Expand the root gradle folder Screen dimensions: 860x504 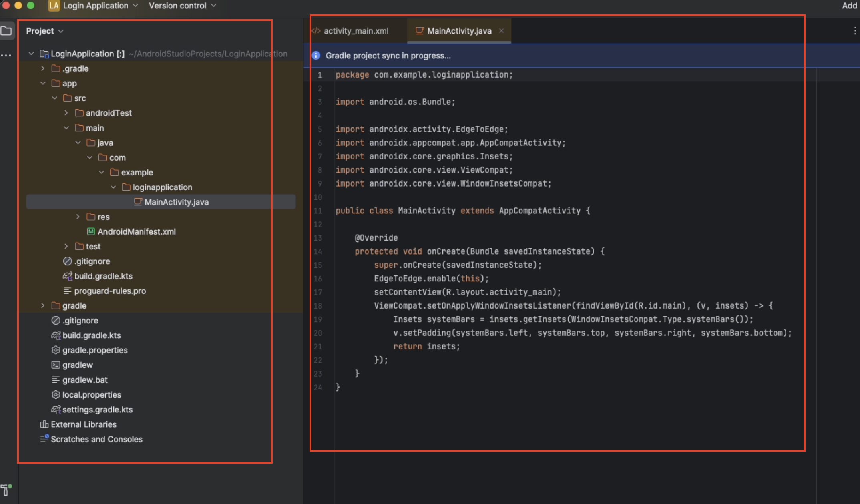click(43, 305)
